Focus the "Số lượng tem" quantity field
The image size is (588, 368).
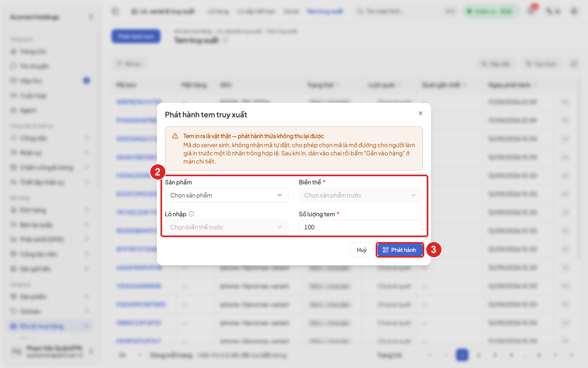pos(361,227)
